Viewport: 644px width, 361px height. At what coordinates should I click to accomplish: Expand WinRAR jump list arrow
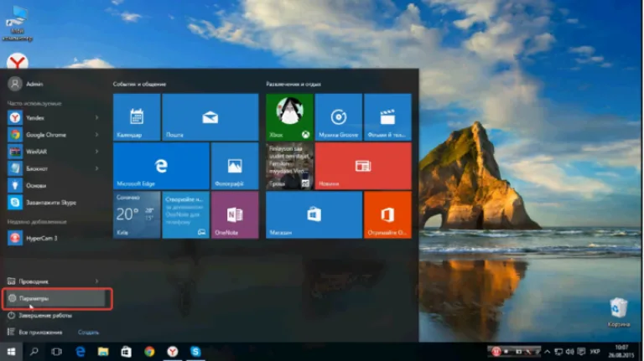97,152
